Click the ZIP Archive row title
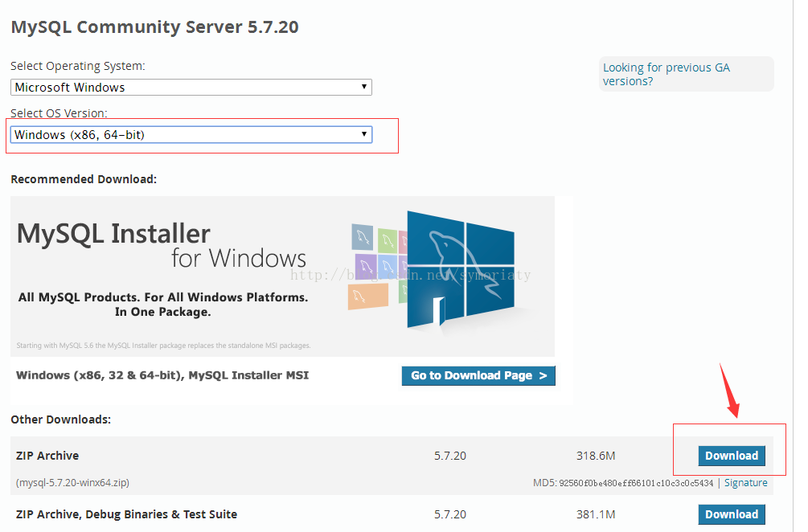This screenshot has height=532, width=808. point(47,456)
